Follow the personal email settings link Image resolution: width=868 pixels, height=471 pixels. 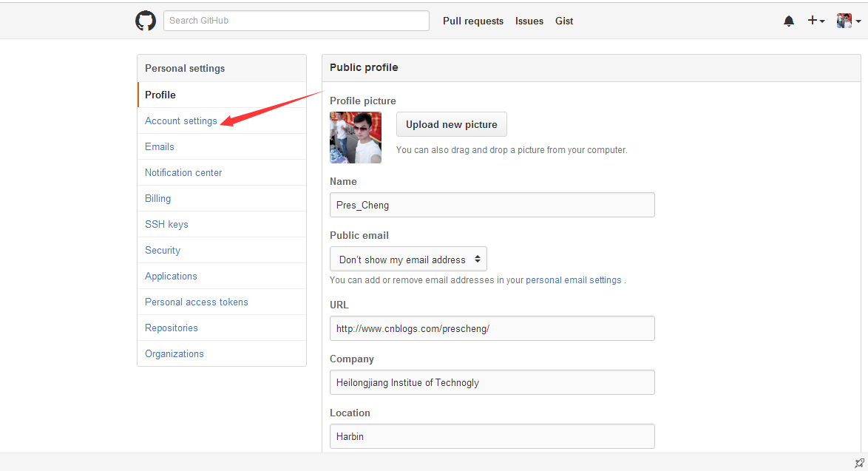coord(574,280)
